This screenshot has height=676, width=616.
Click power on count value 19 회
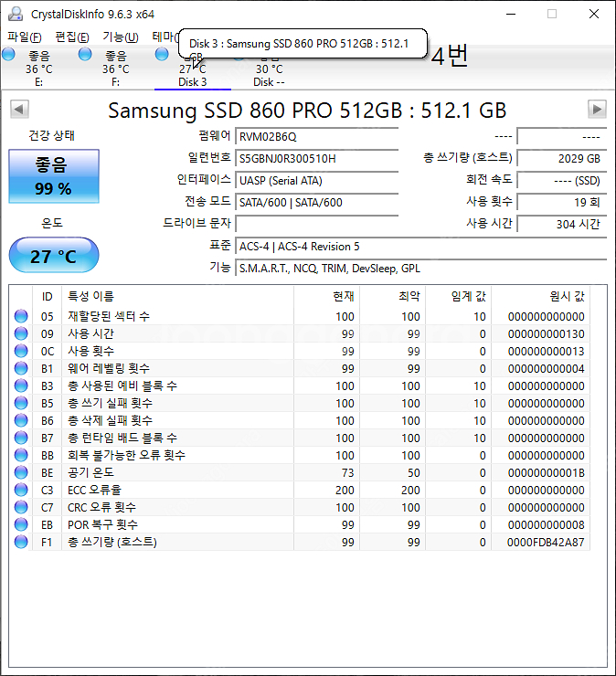[x=562, y=202]
